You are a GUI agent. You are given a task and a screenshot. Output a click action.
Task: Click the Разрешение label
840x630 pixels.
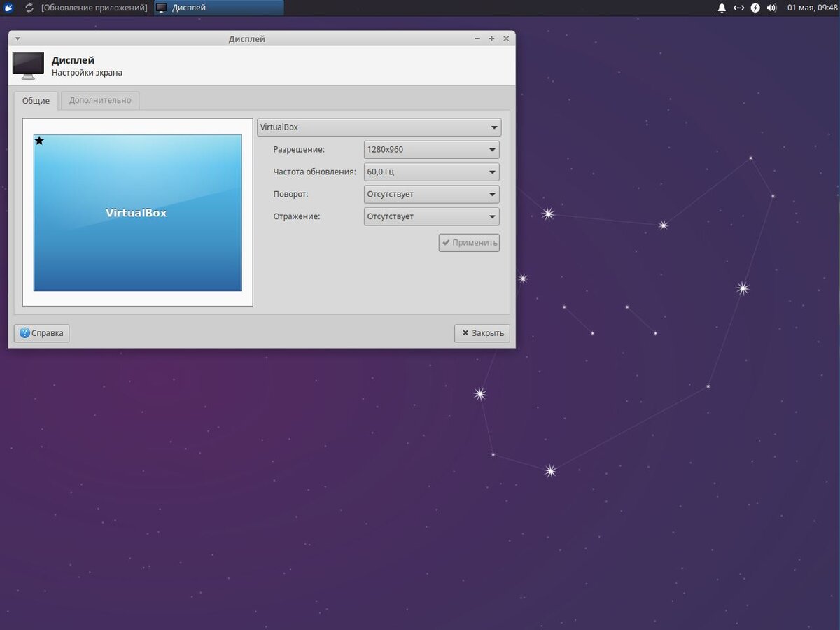click(299, 149)
